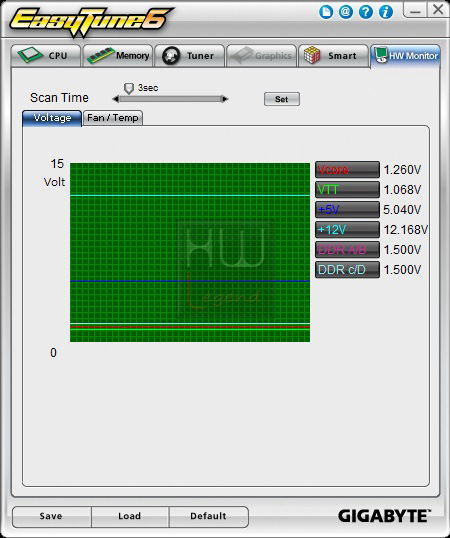This screenshot has height=538, width=450.
Task: Click the document icon in the title bar
Action: (326, 12)
